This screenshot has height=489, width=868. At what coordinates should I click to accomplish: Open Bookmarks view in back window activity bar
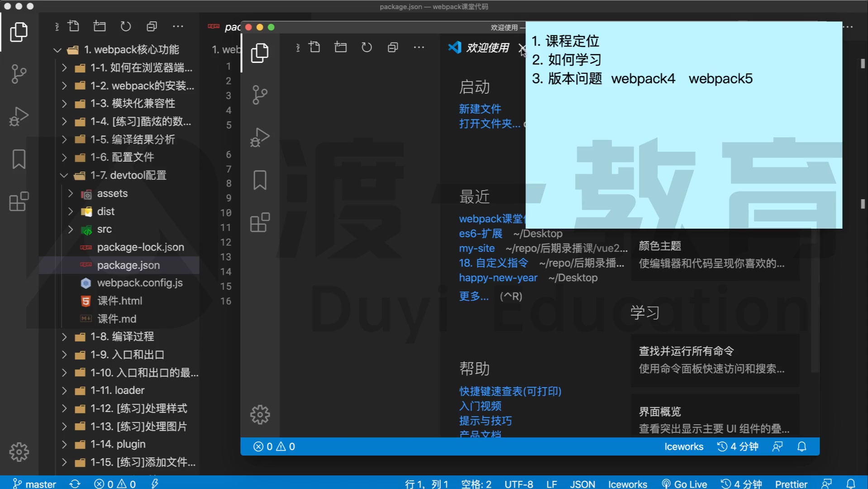pyautogui.click(x=19, y=159)
